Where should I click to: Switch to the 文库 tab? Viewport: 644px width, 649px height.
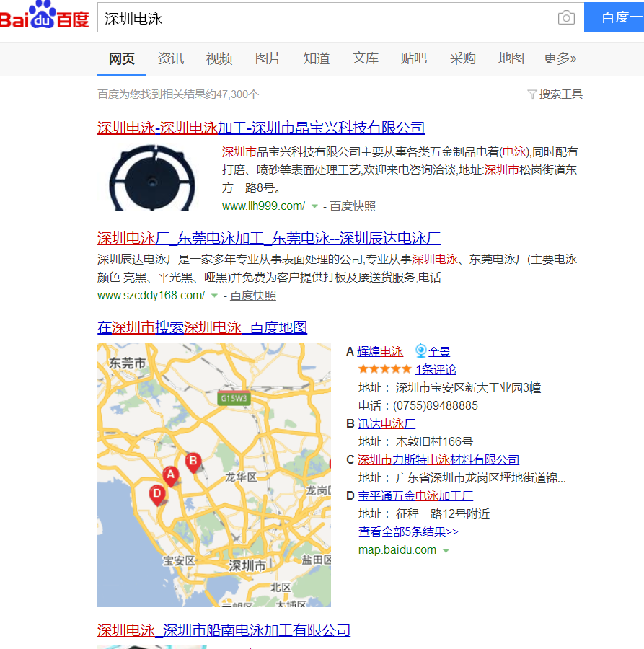pyautogui.click(x=366, y=58)
